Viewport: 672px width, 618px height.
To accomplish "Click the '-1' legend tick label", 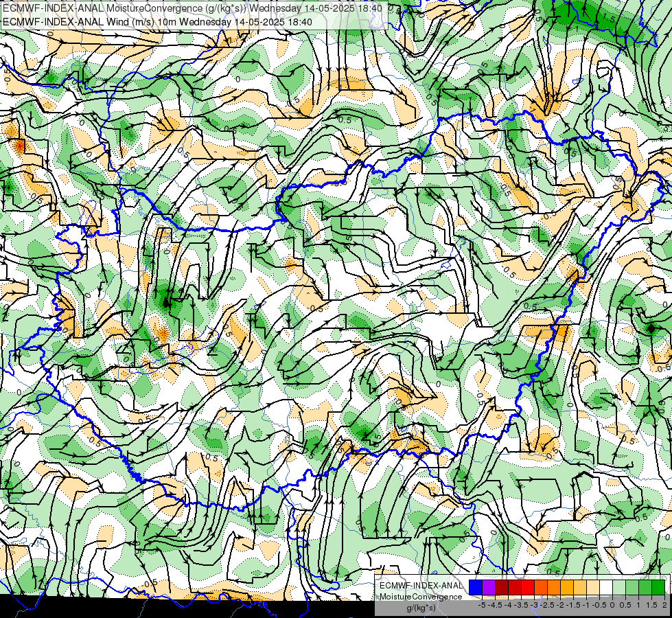I will (x=586, y=605).
